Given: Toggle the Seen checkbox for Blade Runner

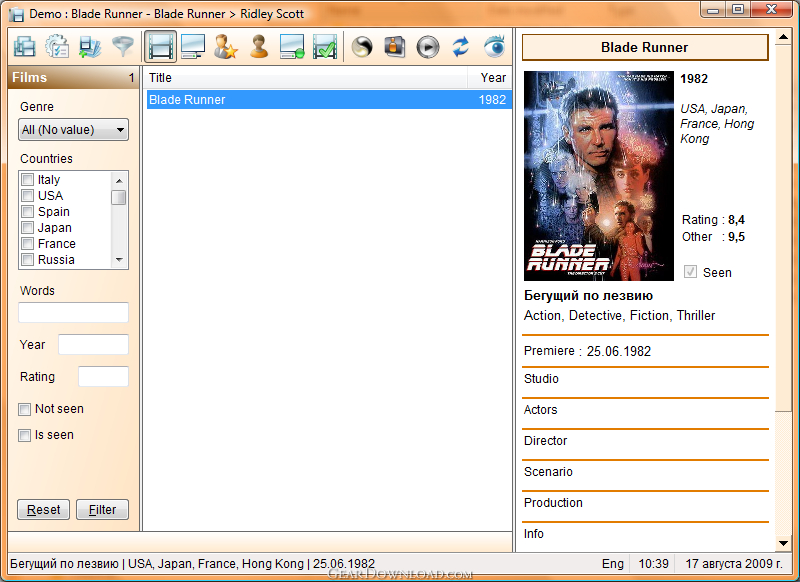Looking at the screenshot, I should tap(690, 272).
